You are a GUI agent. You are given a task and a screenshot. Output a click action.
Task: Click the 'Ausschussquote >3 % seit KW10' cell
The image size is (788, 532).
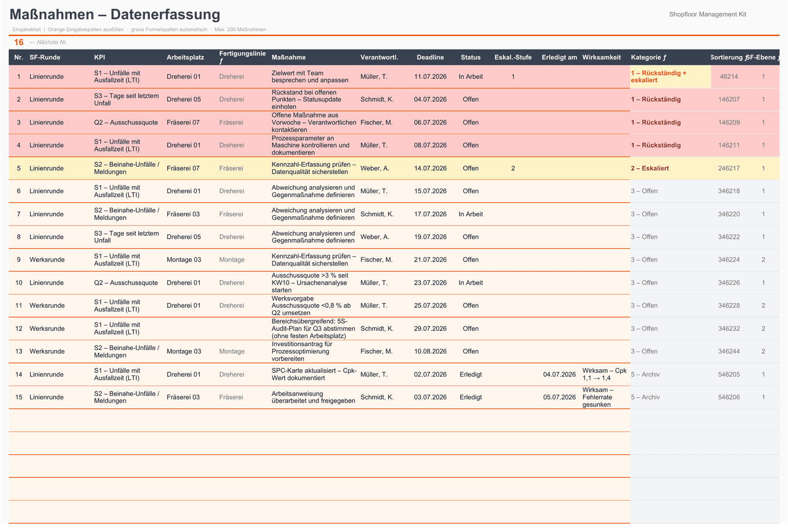(x=315, y=283)
